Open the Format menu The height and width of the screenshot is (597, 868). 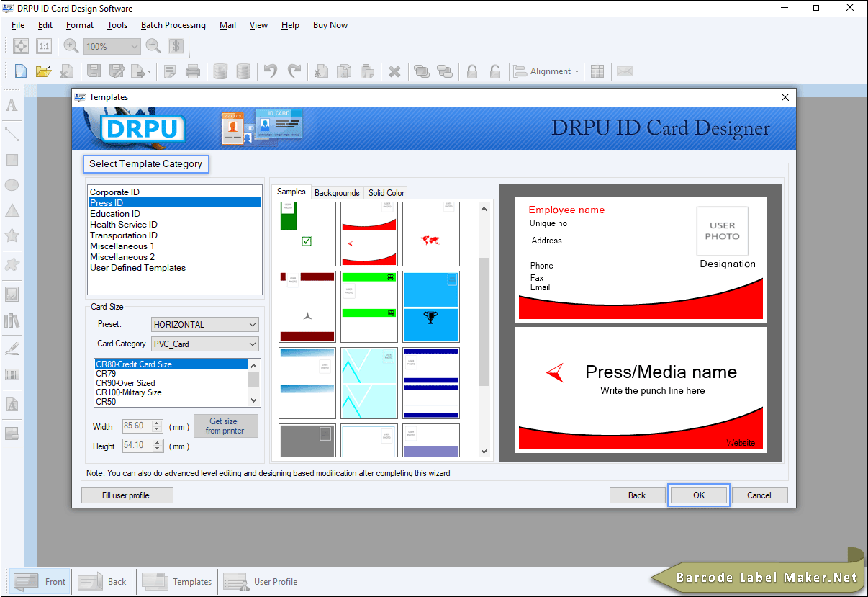(80, 25)
